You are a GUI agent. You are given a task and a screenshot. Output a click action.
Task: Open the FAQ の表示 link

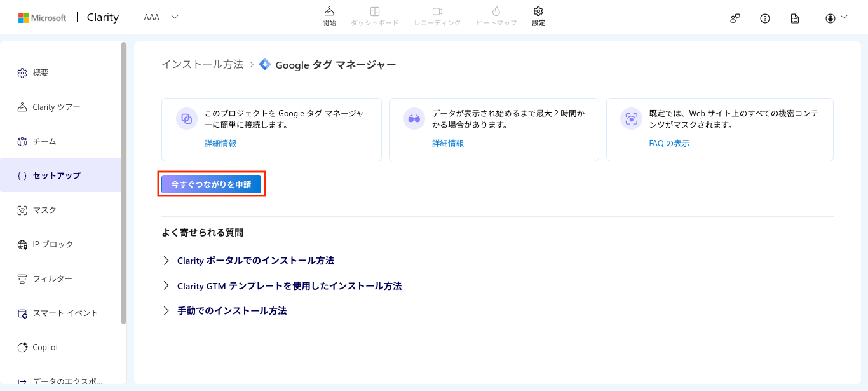tap(669, 144)
